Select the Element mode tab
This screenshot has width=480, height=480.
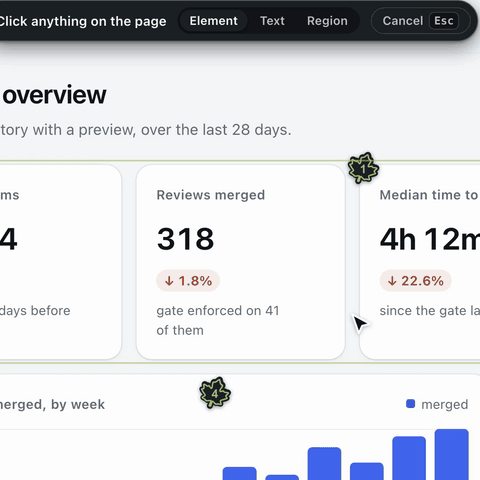(x=213, y=21)
